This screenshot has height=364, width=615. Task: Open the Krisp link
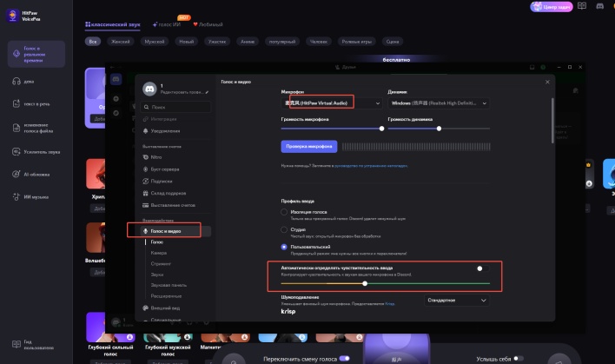[389, 303]
